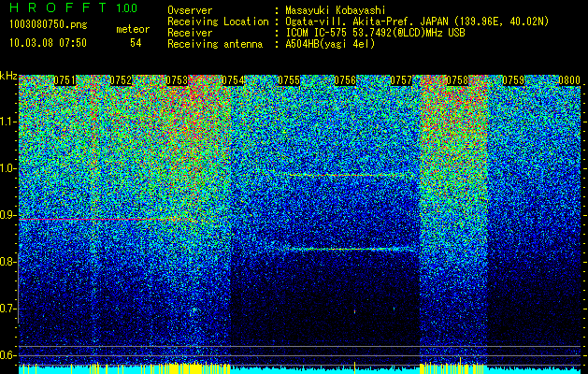Image resolution: width=588 pixels, height=374 pixels.
Task: Click the ICOM IC-575 receiver text
Action: 375,33
